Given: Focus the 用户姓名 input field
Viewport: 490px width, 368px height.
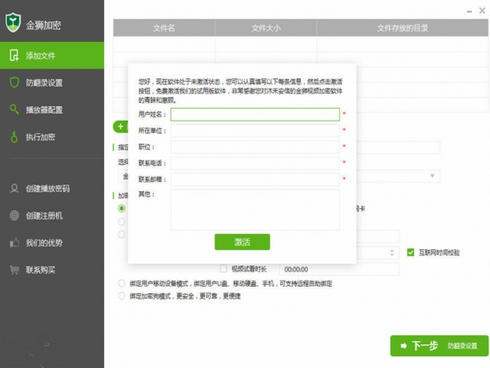Looking at the screenshot, I should click(x=255, y=114).
